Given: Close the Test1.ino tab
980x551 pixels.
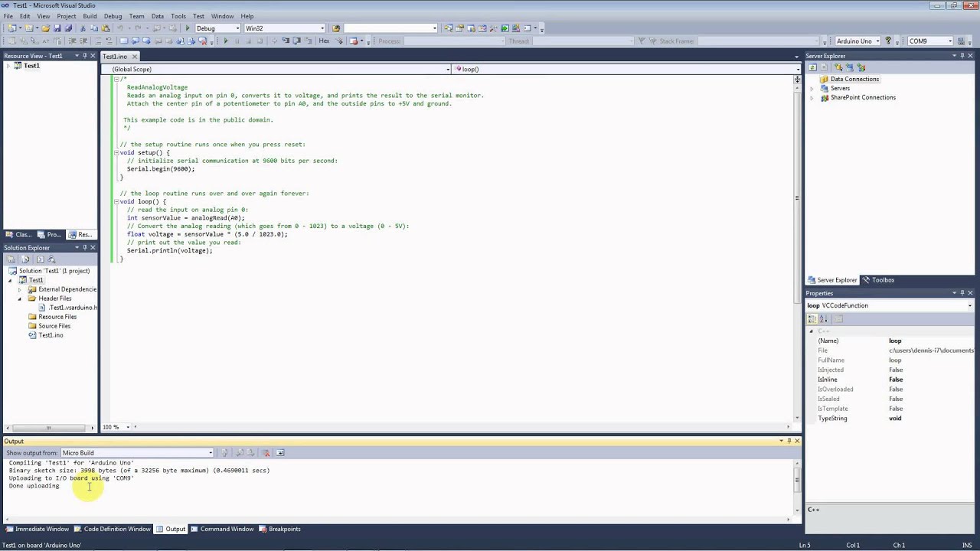Looking at the screenshot, I should 134,57.
